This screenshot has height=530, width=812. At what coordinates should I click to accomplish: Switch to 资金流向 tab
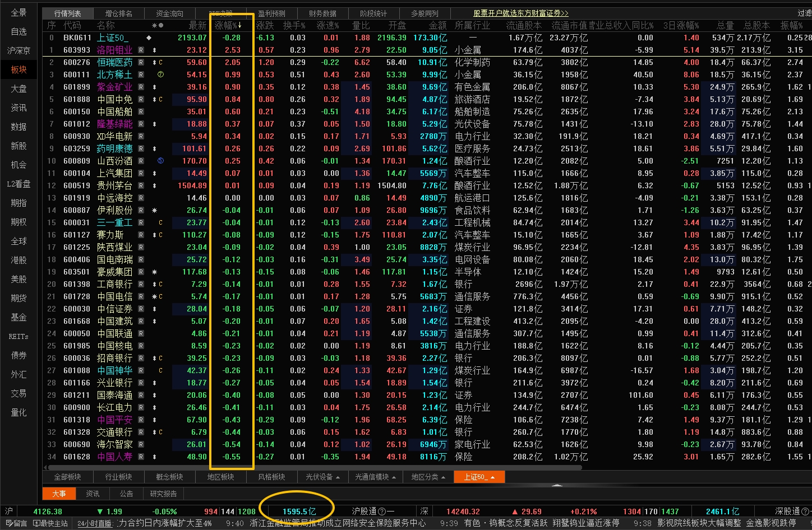tap(169, 13)
